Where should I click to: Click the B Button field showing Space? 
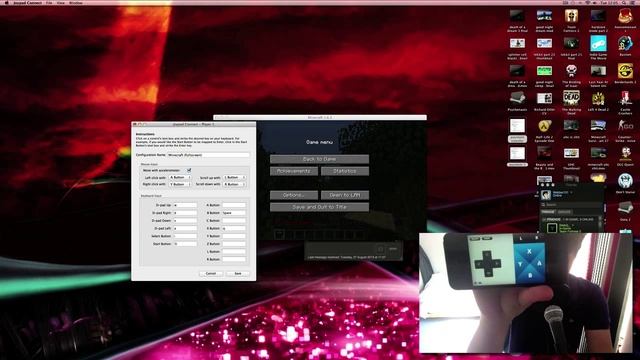tap(234, 213)
